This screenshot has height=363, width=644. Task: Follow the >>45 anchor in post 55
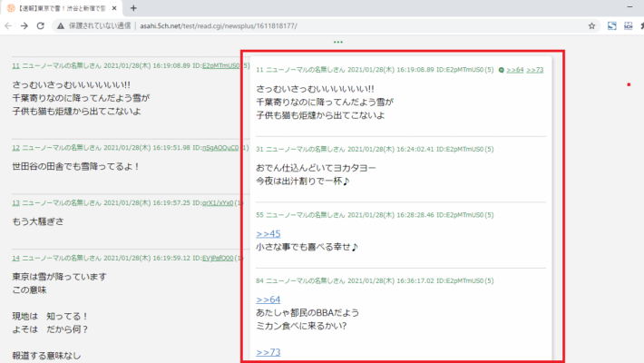pyautogui.click(x=268, y=233)
